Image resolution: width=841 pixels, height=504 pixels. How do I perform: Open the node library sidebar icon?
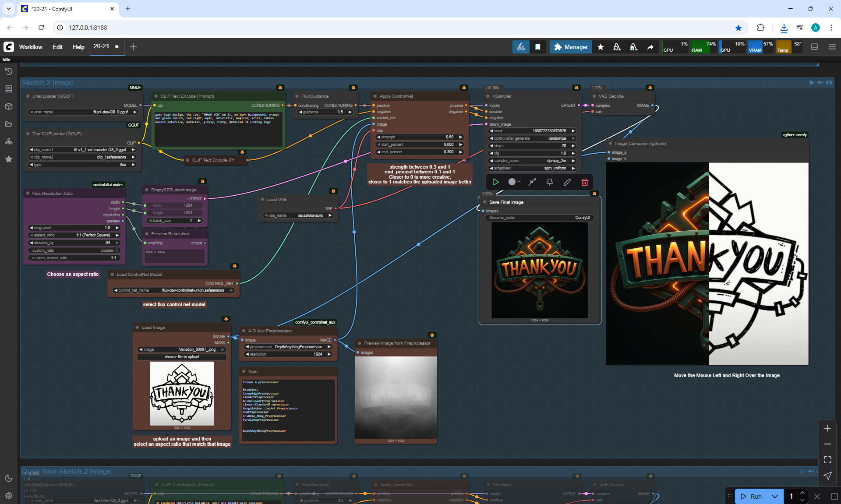(8, 89)
